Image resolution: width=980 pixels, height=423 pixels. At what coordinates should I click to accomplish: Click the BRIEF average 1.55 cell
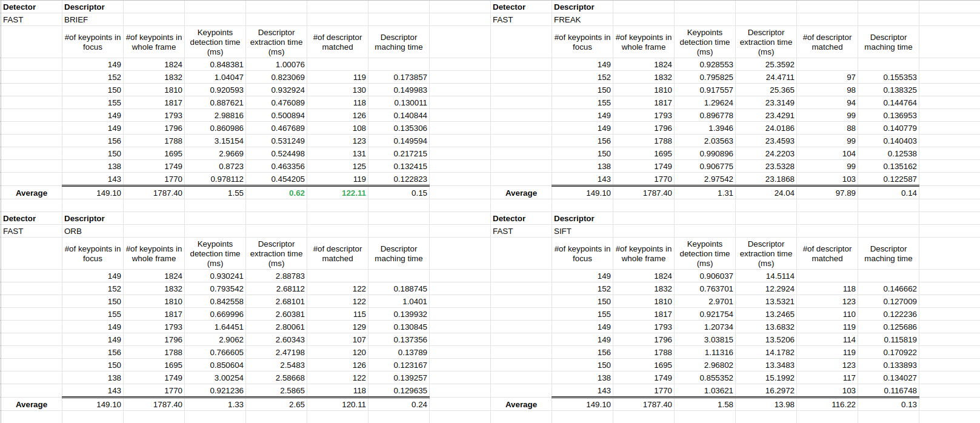click(x=215, y=193)
